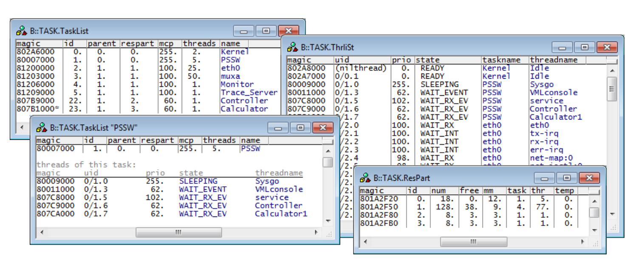Click horizontal scrollbar thumb in TASK.ResPart
The height and width of the screenshot is (262, 644).
point(473,242)
